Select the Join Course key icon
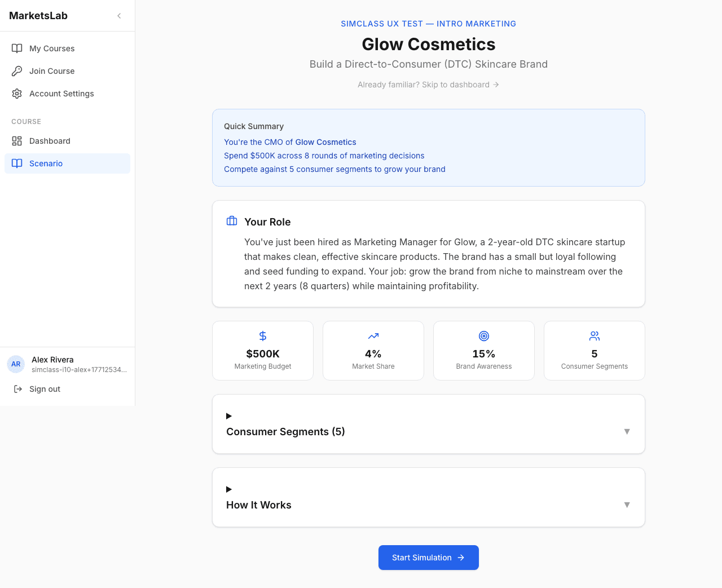Screen dimensions: 722x588 pyautogui.click(x=17, y=71)
